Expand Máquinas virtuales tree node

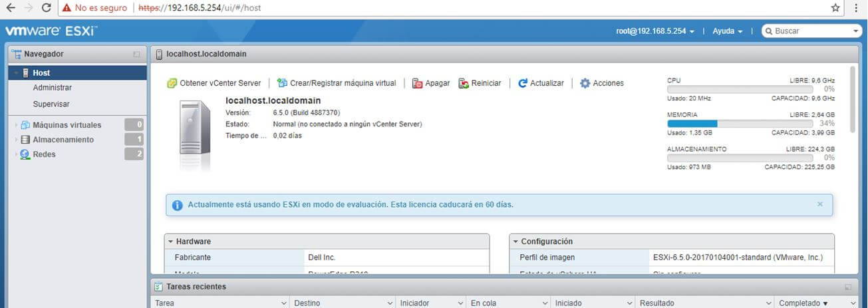point(16,124)
